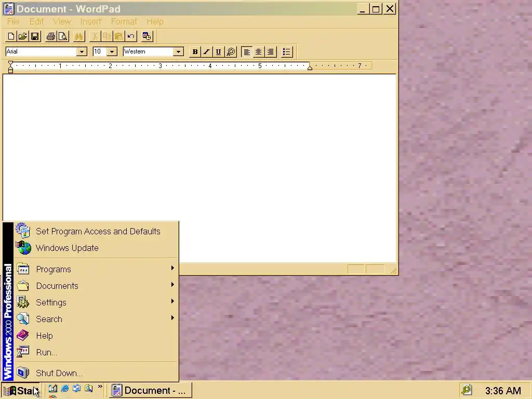This screenshot has width=532, height=399.
Task: Print the document with printer icon
Action: coord(51,36)
